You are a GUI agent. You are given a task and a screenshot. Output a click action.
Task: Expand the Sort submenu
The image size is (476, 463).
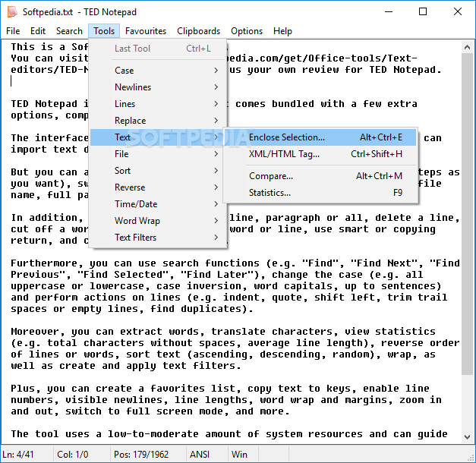tap(158, 171)
